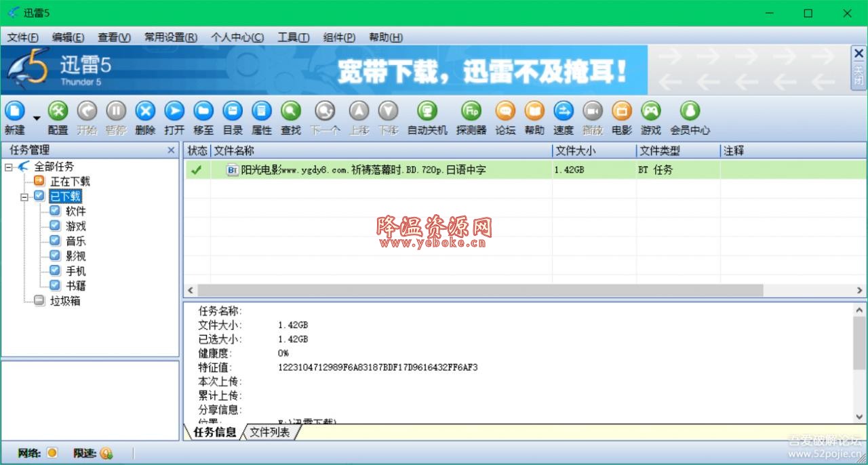This screenshot has height=465, width=868.
Task: Open the 帮助(H) menu
Action: 386,37
